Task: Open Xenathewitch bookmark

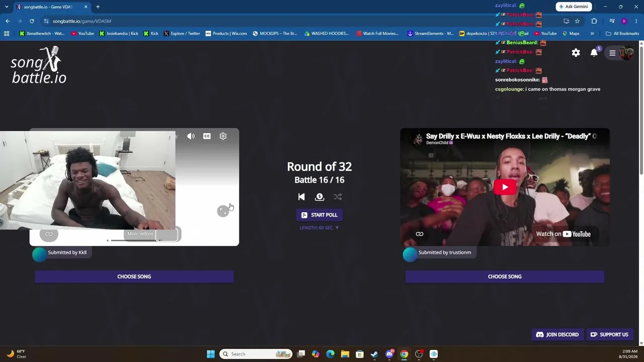Action: [x=42, y=34]
